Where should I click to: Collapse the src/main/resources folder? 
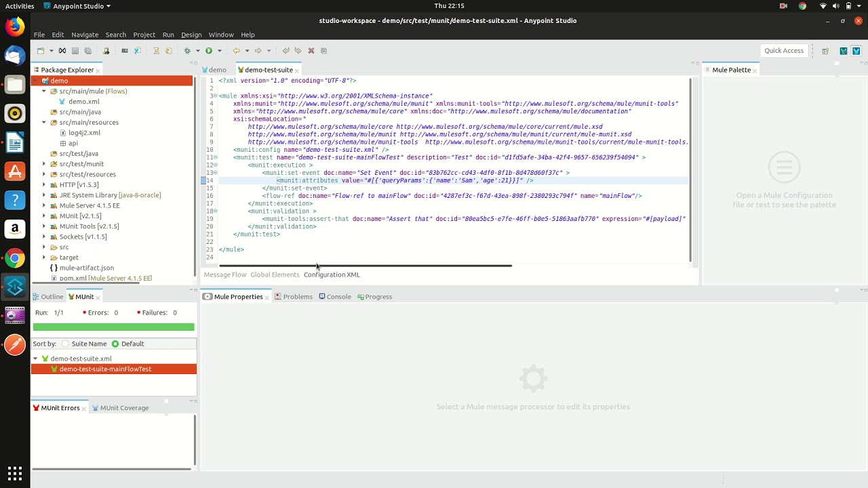click(44, 122)
